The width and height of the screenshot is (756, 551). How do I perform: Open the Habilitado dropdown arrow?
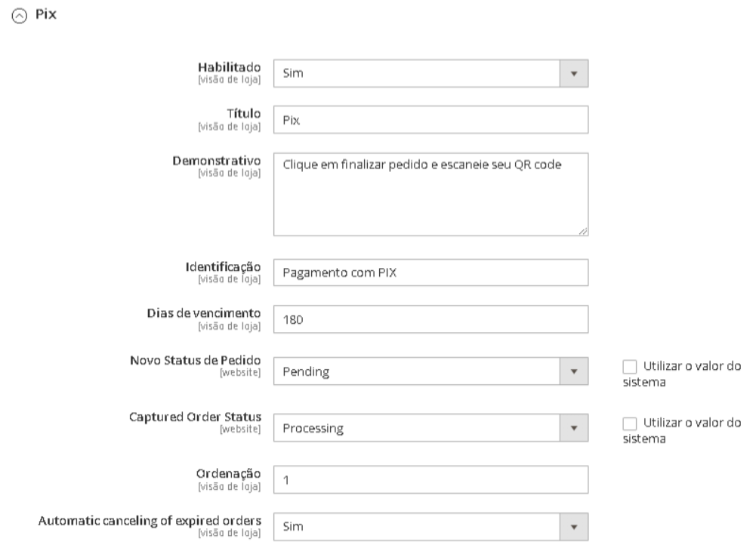pyautogui.click(x=573, y=74)
